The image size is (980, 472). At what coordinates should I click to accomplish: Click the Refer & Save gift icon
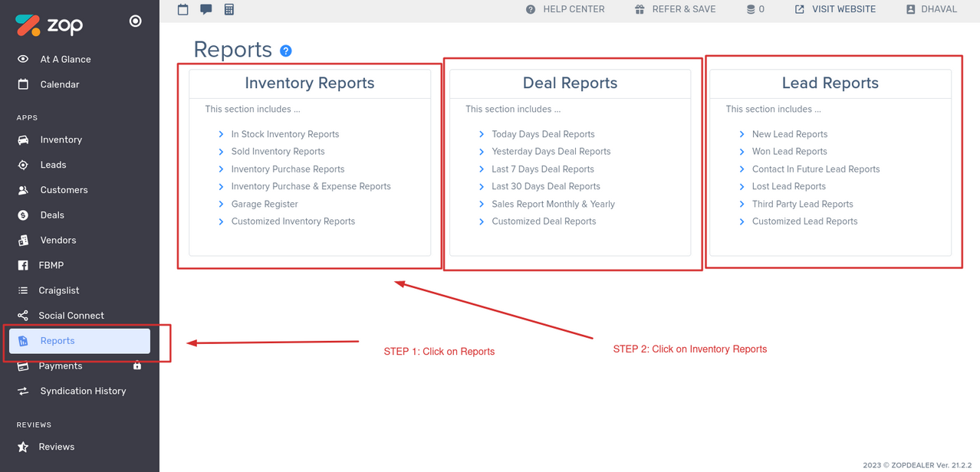pos(640,9)
